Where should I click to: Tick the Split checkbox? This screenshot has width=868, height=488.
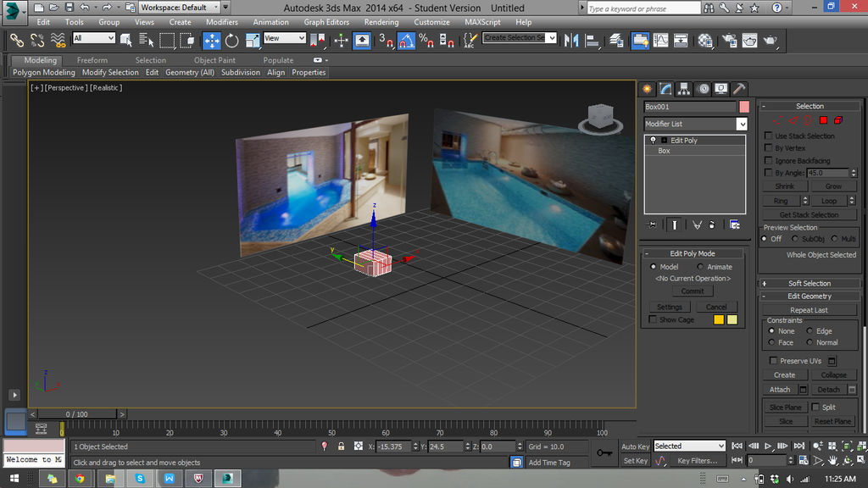(815, 407)
